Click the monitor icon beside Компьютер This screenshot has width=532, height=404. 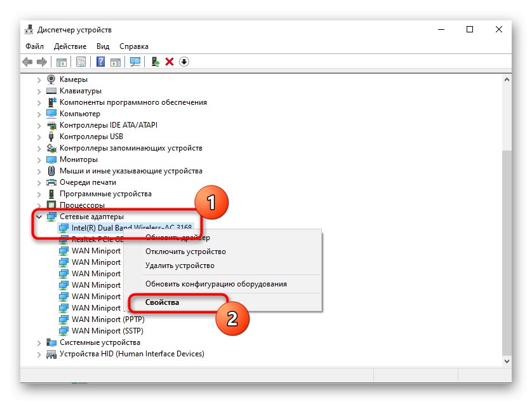click(51, 114)
